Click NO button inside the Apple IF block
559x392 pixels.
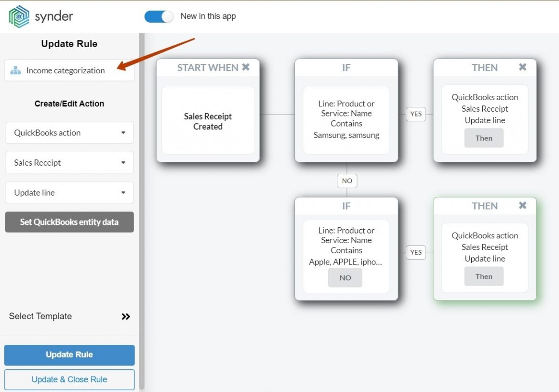point(345,277)
